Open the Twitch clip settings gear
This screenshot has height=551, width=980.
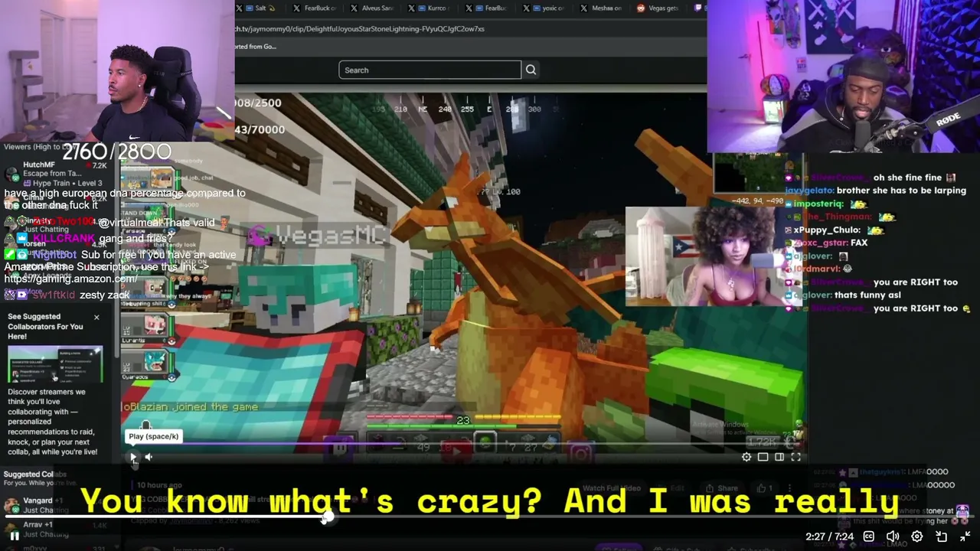pos(746,457)
